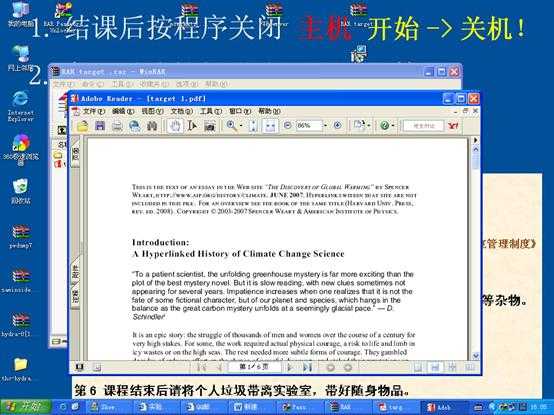Click the previous view round button
Image resolution: width=554 pixels, height=415 pixels.
click(x=331, y=368)
